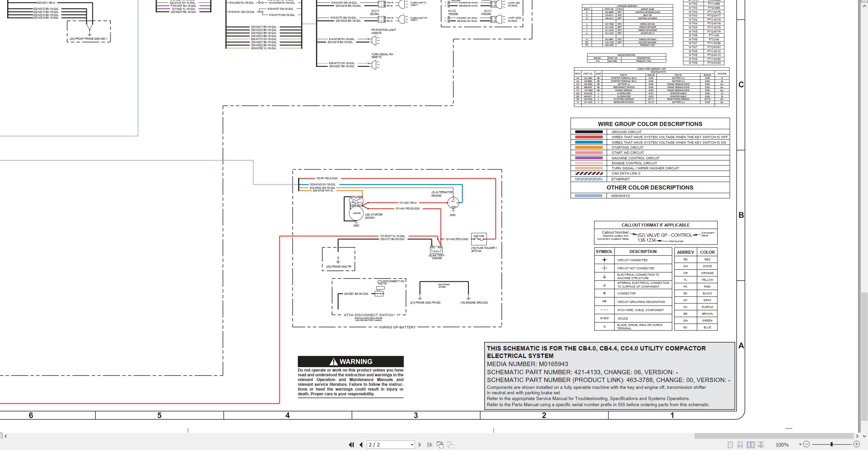The height and width of the screenshot is (450, 868).
Task: Open the 100% zoom level dropdown
Action: tap(800, 445)
